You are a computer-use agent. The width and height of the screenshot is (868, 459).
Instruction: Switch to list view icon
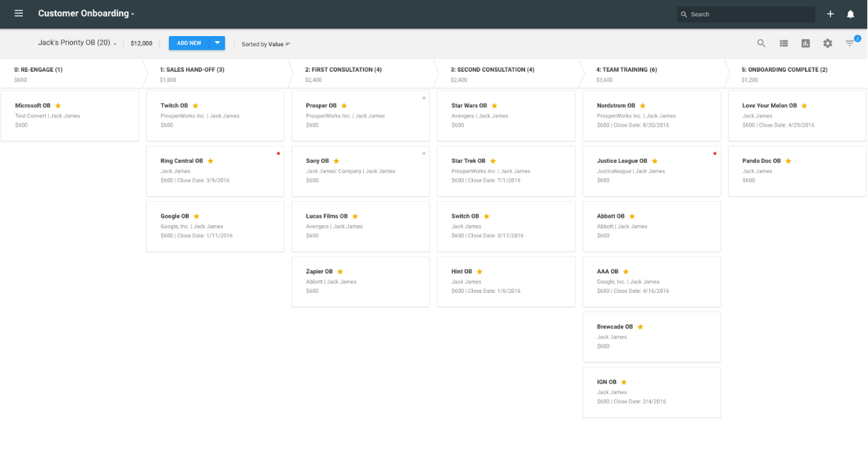click(784, 43)
